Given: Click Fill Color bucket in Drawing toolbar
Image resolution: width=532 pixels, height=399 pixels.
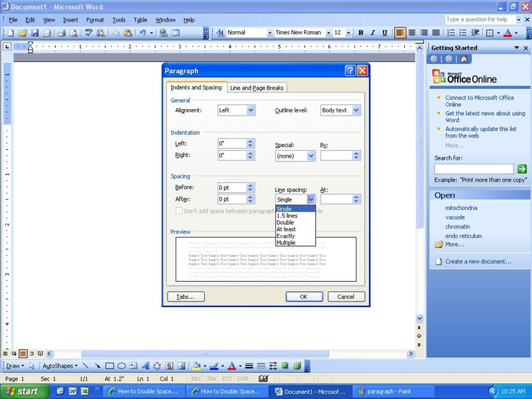Looking at the screenshot, I should click(196, 366).
